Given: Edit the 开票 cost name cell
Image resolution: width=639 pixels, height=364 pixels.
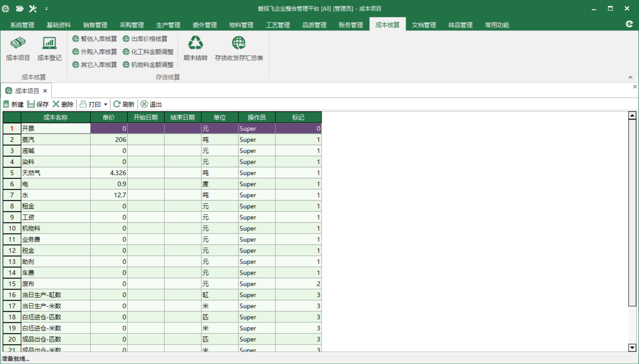Looking at the screenshot, I should click(55, 128).
